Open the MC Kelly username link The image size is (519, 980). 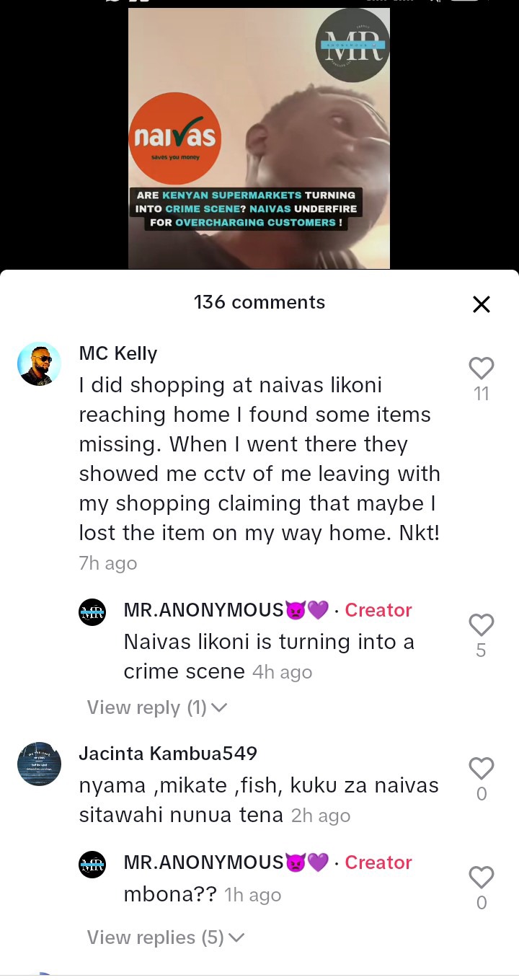point(117,353)
